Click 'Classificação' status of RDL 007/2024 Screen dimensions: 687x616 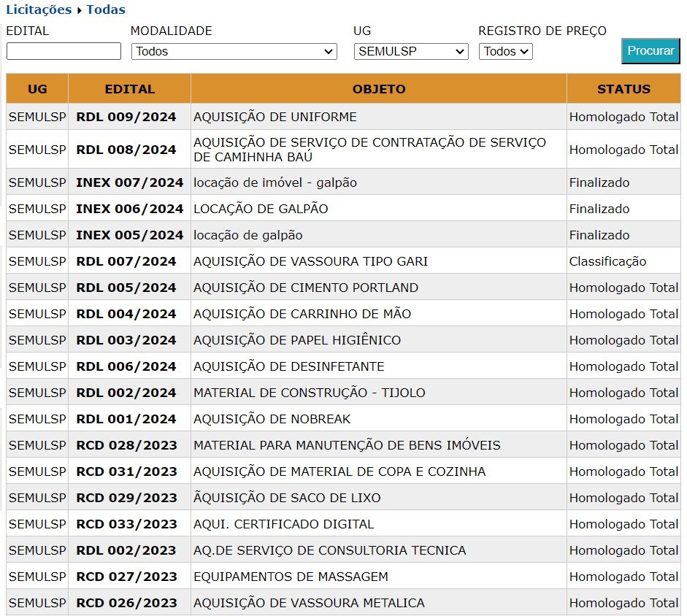click(607, 261)
